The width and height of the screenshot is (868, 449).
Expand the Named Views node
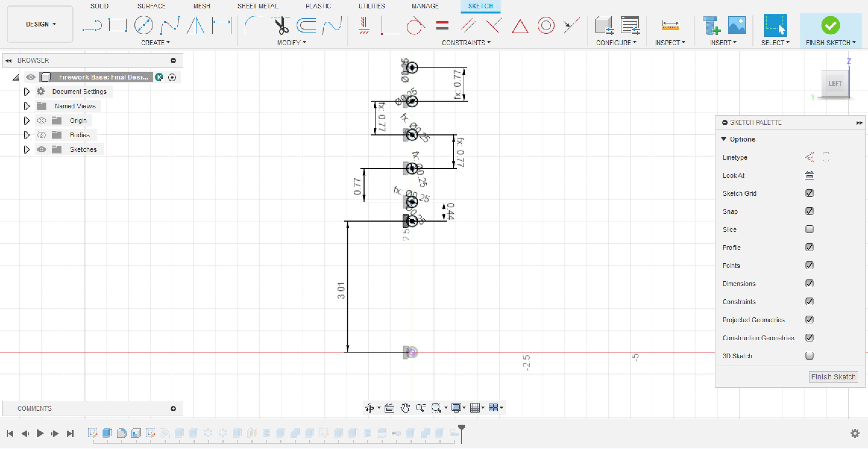tap(27, 106)
